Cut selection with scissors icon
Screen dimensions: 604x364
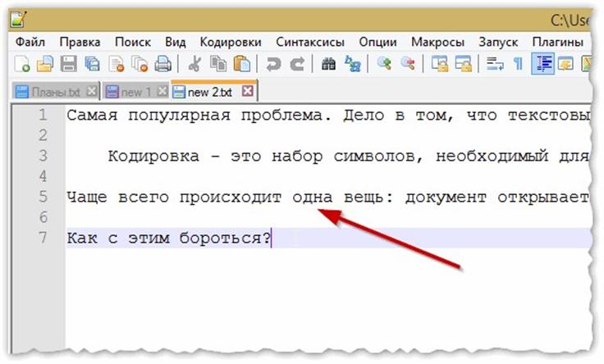(x=195, y=64)
